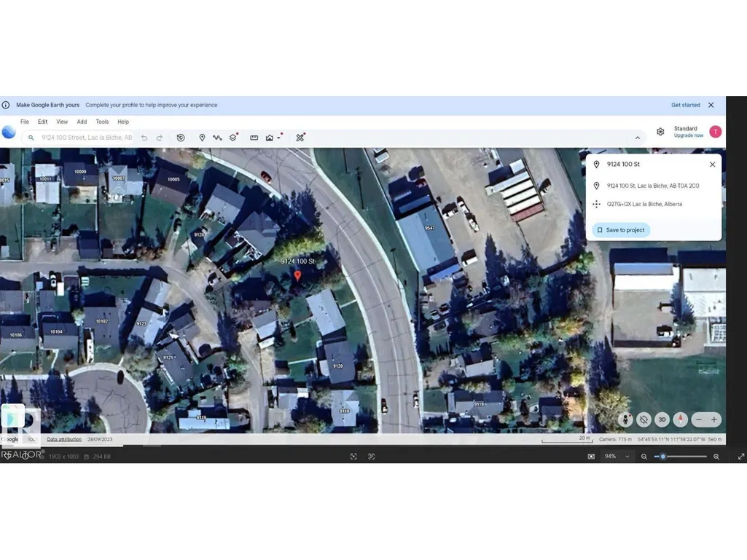
Task: Open the View menu
Action: (x=62, y=122)
